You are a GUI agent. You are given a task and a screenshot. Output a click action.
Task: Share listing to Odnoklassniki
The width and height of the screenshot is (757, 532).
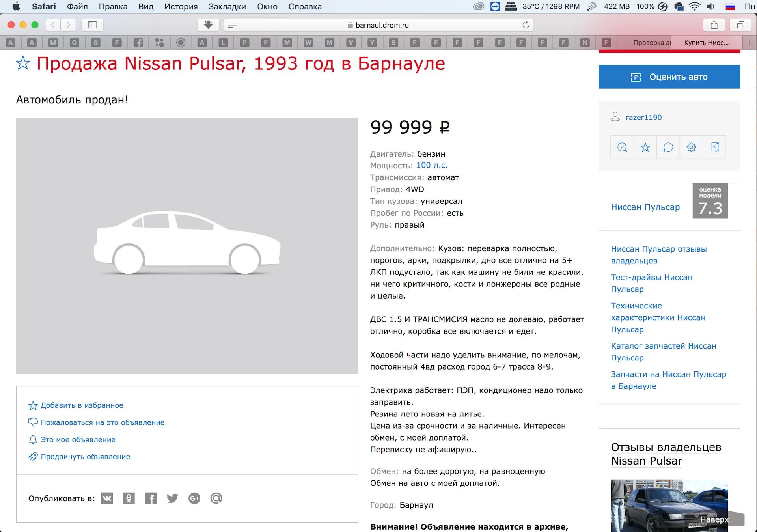129,498
